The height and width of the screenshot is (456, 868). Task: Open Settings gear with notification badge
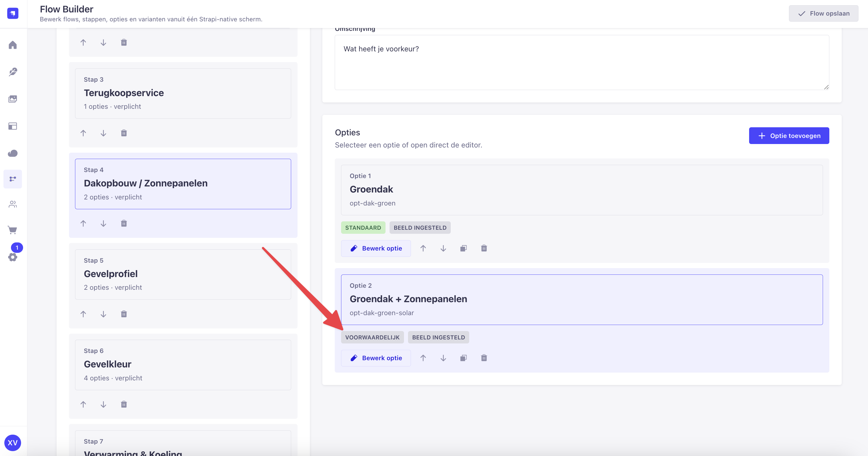[x=13, y=257]
